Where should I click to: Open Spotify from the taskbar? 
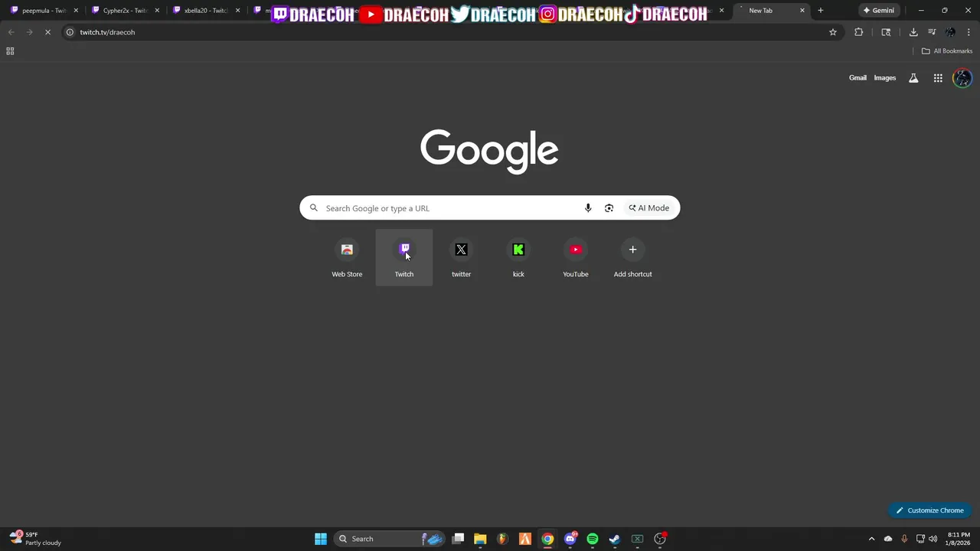(x=592, y=539)
